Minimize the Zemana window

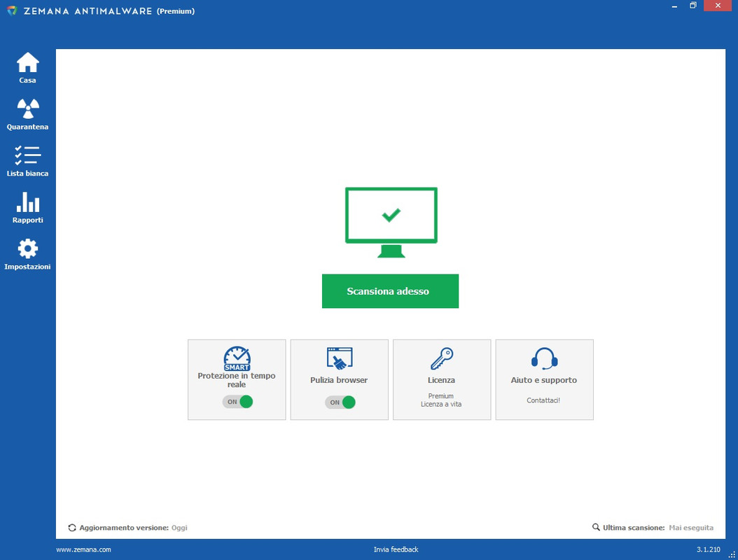[674, 6]
